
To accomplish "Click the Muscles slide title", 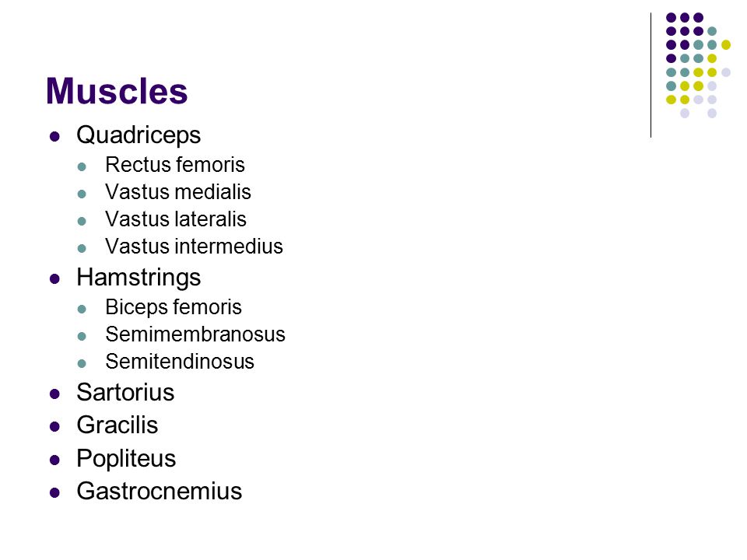I will tap(117, 90).
